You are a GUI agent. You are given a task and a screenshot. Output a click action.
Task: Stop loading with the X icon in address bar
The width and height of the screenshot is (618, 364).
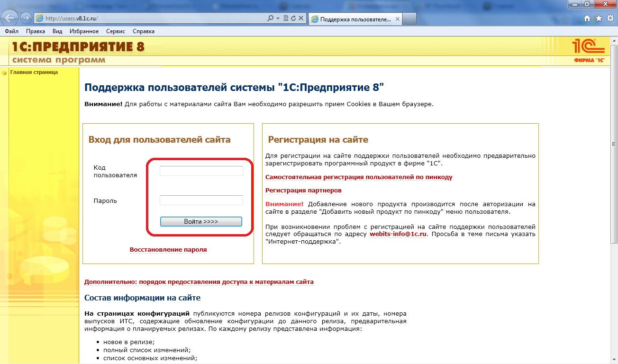tap(301, 18)
